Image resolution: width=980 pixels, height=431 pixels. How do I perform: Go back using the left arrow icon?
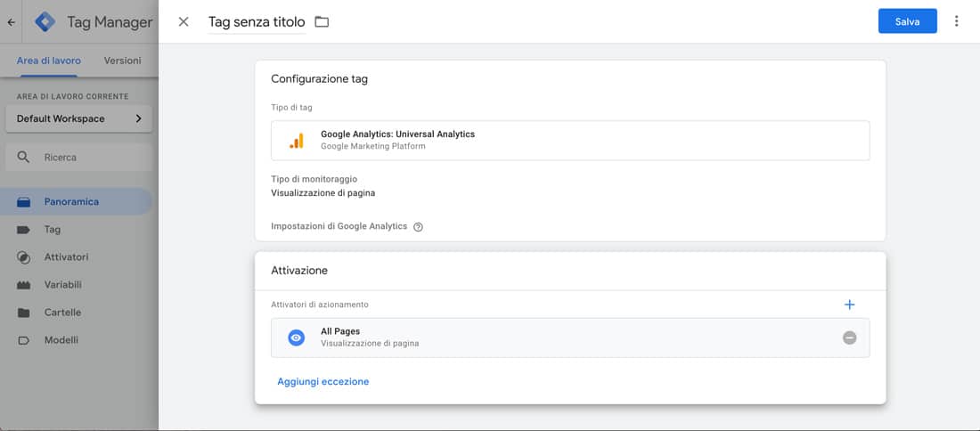click(x=12, y=22)
